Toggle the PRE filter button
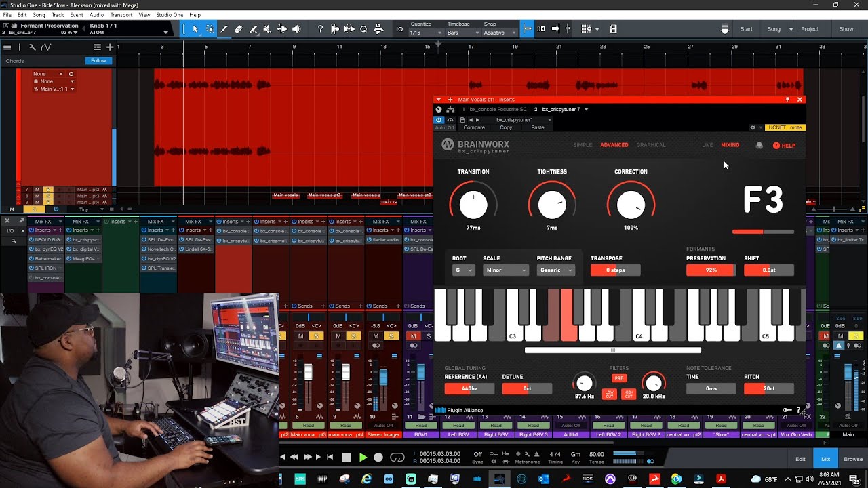Screen dimensions: 868x488 [x=618, y=378]
